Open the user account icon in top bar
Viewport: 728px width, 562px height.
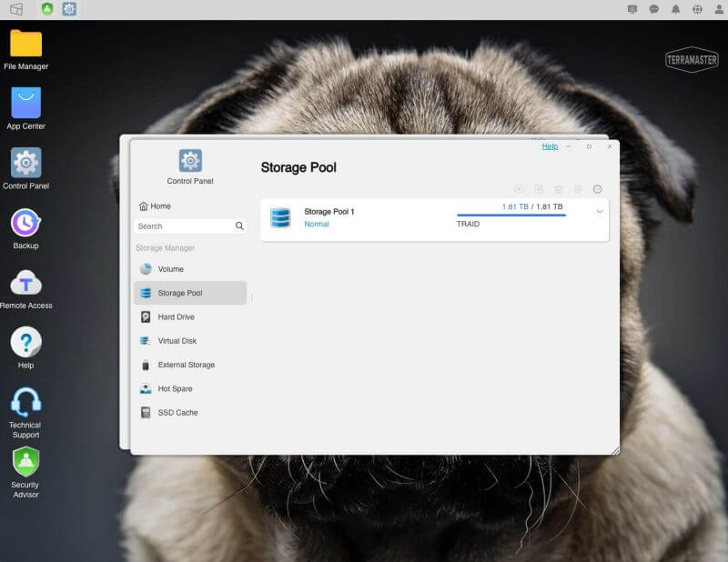click(x=719, y=9)
